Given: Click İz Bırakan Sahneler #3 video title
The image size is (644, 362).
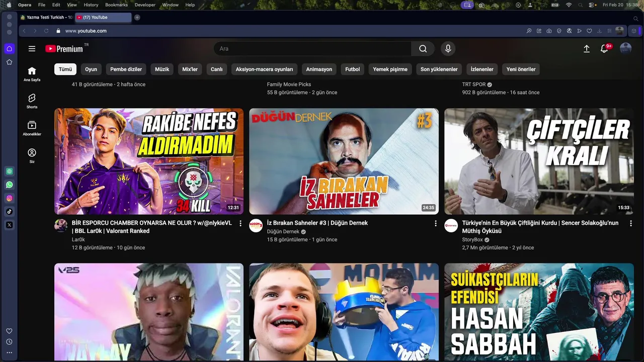Looking at the screenshot, I should click(317, 223).
